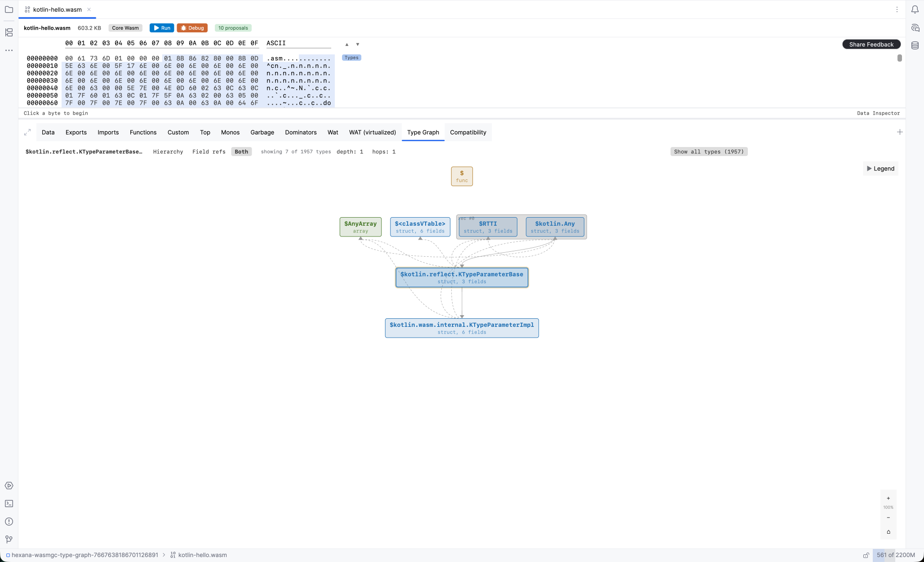924x562 pixels.
Task: Open the version control branch icon
Action: (x=9, y=540)
